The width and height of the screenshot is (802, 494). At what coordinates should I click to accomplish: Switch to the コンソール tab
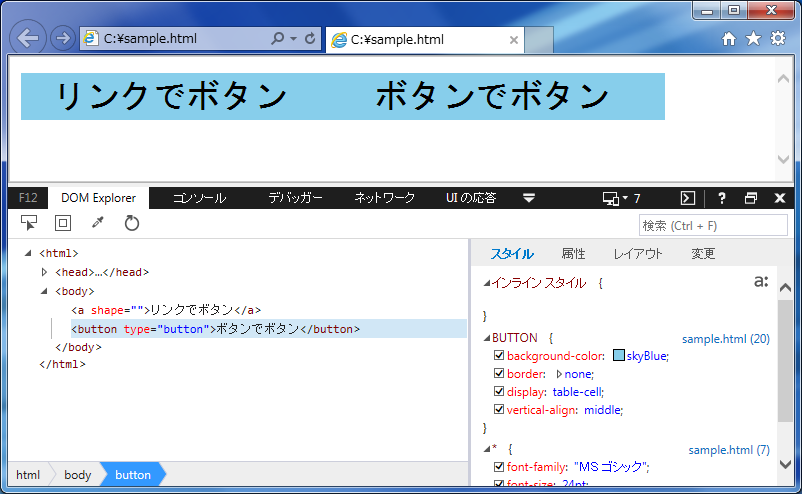click(x=199, y=198)
